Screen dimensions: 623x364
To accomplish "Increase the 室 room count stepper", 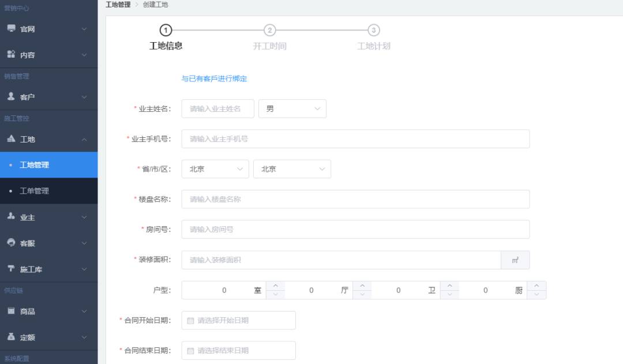I will pos(275,286).
